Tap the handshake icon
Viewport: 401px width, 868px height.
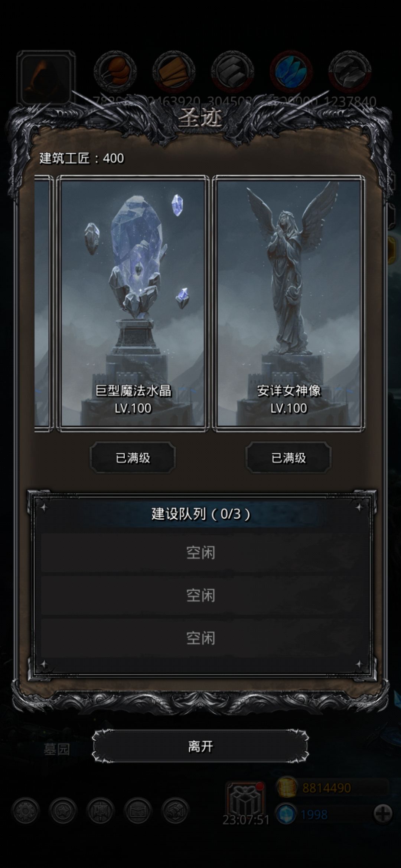(x=175, y=811)
